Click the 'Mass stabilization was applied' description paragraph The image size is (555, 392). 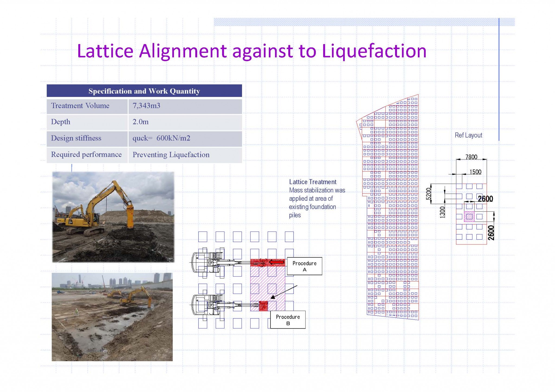(x=317, y=203)
